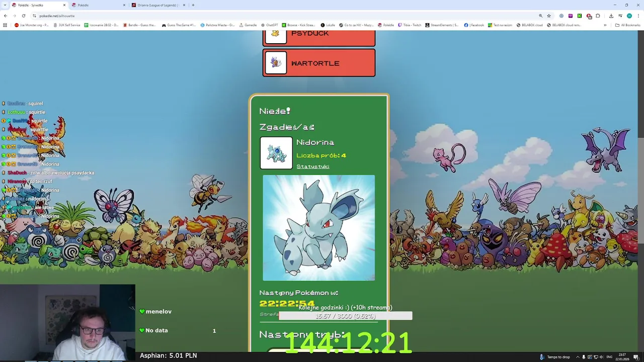The image size is (644, 362).
Task: Open the Tibia - Twitch bookmark
Action: 410,25
